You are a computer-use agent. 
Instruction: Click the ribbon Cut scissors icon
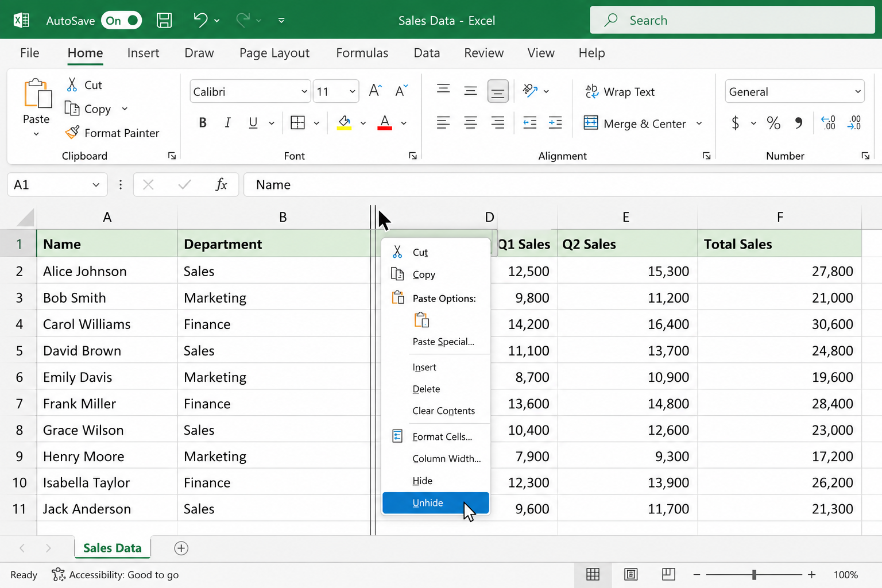[x=72, y=85]
